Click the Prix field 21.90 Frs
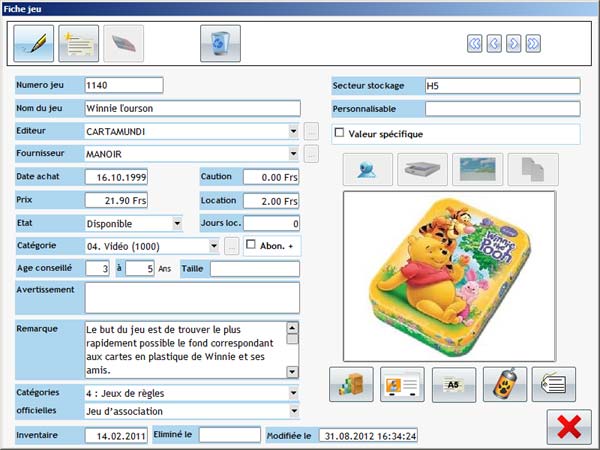Viewport: 600px width, 450px height. tap(116, 201)
